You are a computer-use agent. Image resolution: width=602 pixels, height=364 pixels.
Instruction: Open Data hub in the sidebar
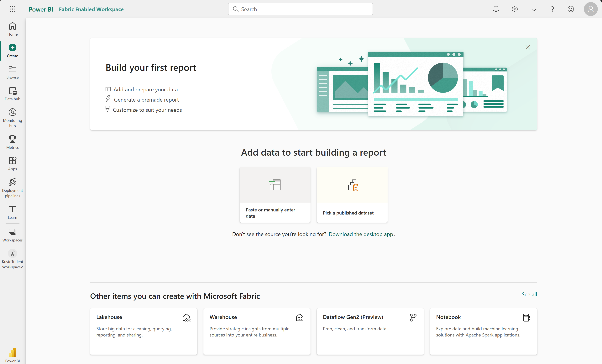[x=13, y=94]
